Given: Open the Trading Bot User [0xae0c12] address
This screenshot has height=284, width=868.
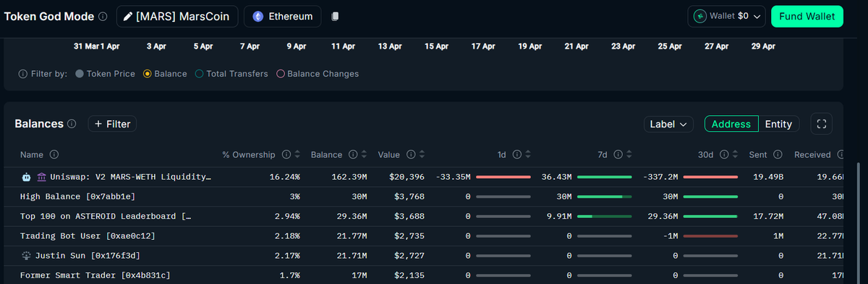Looking at the screenshot, I should 88,236.
